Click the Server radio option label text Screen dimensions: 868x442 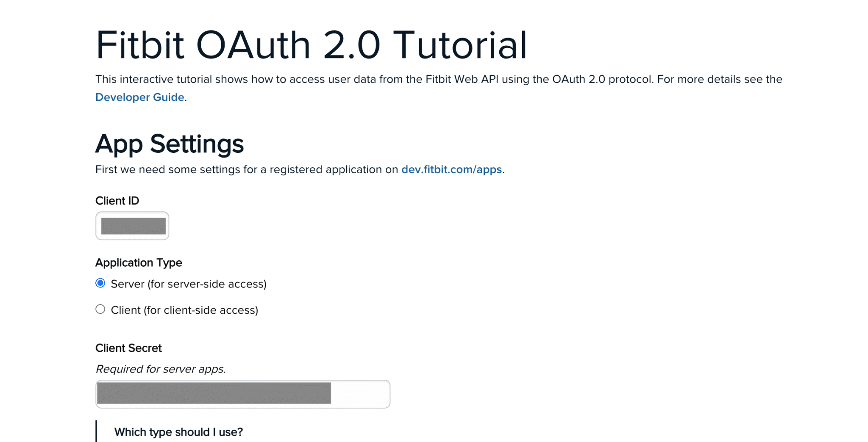[x=189, y=284]
